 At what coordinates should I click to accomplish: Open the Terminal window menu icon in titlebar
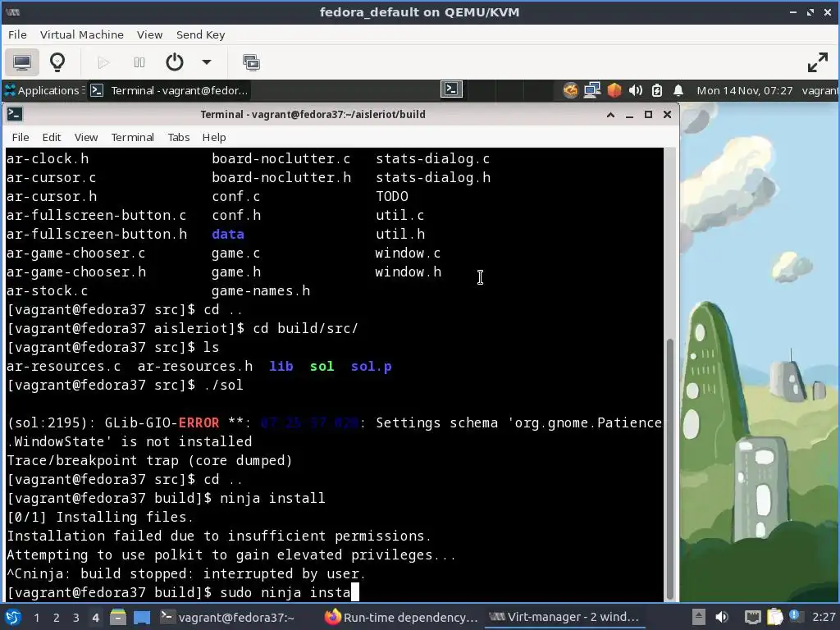tap(15, 114)
